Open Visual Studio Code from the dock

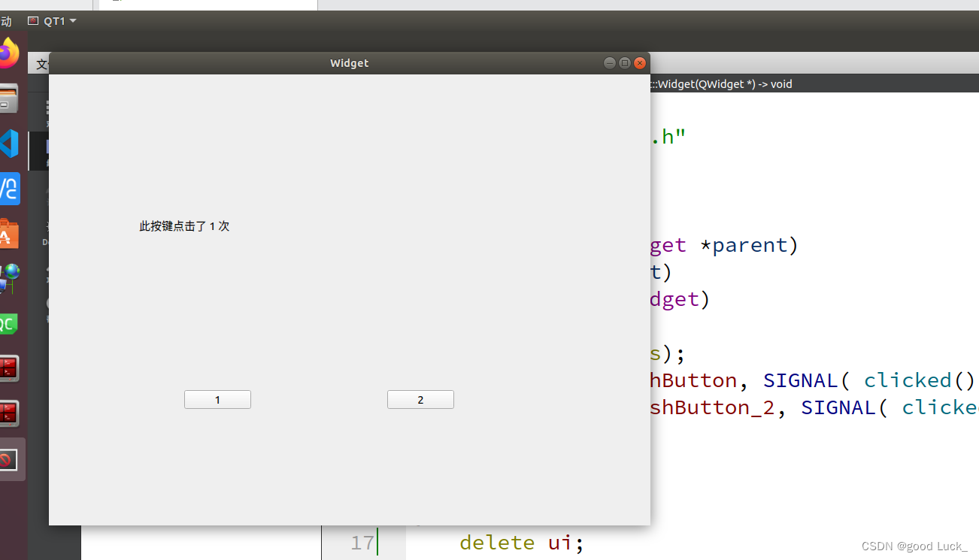click(8, 143)
